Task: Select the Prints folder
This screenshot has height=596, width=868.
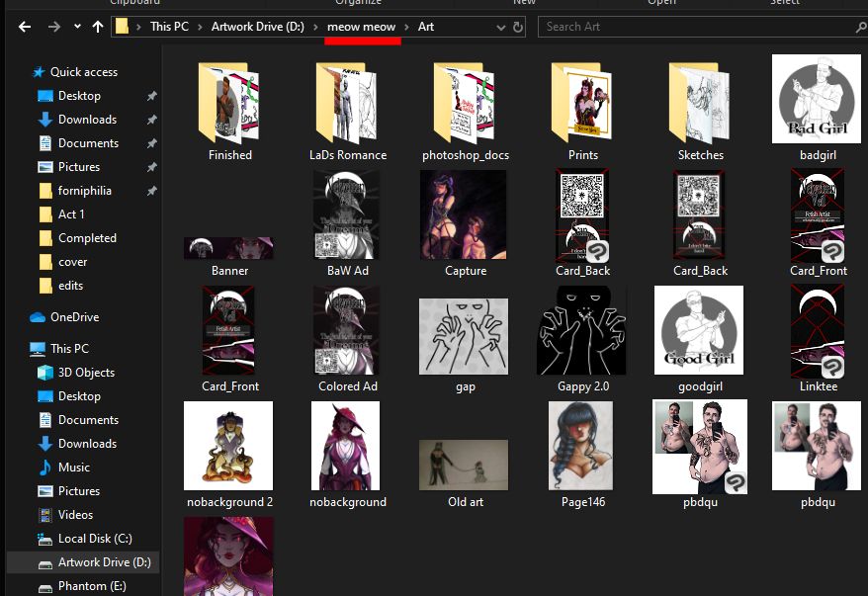Action: pyautogui.click(x=583, y=111)
